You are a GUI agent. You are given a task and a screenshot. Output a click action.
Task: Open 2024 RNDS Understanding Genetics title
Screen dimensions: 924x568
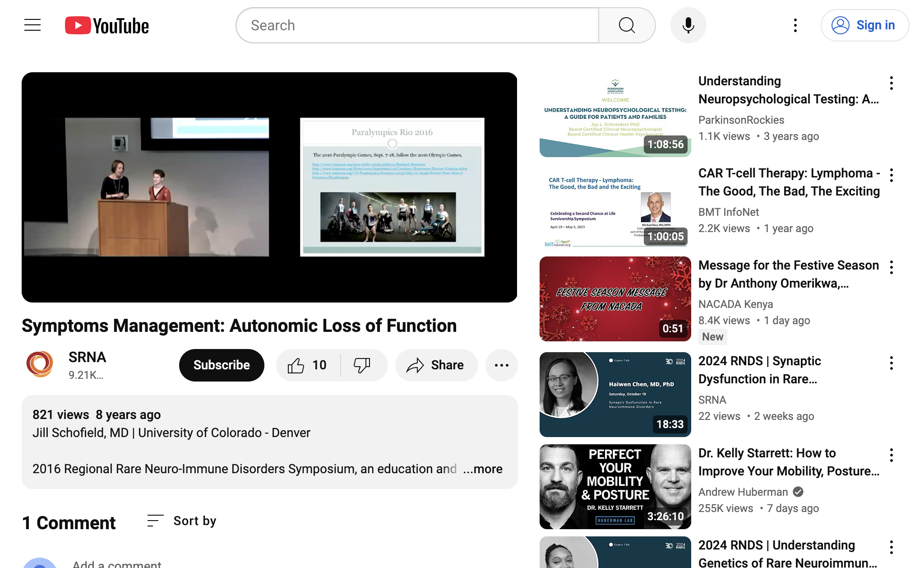click(788, 554)
